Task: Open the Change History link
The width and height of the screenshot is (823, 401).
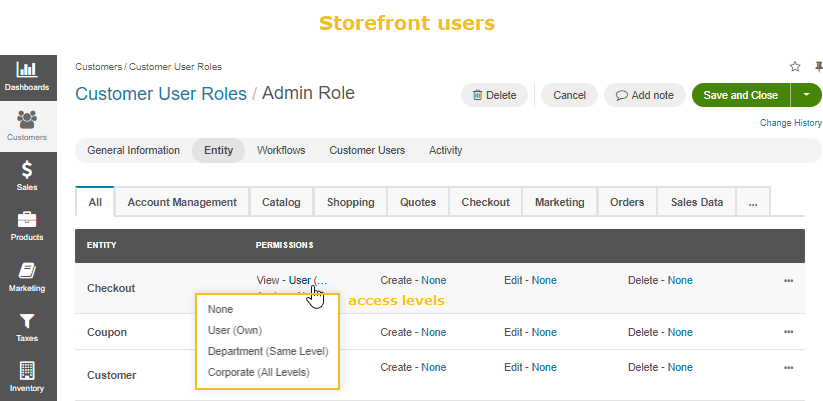Action: coord(791,123)
